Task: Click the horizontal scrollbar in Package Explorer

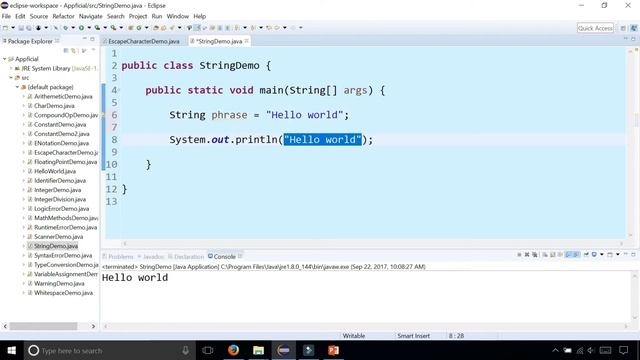Action: pyautogui.click(x=43, y=326)
